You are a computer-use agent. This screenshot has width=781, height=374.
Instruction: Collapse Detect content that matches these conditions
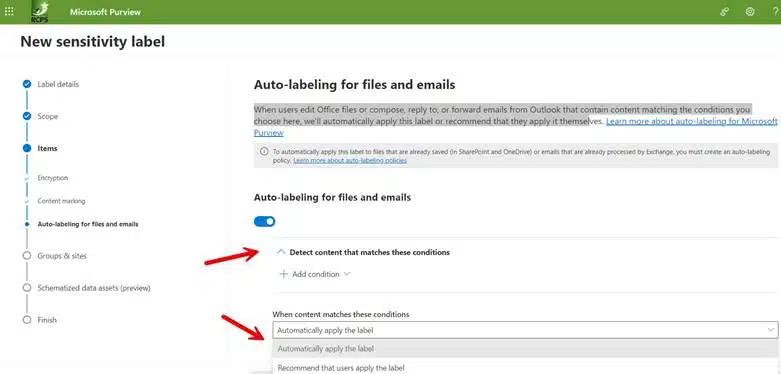(x=281, y=252)
